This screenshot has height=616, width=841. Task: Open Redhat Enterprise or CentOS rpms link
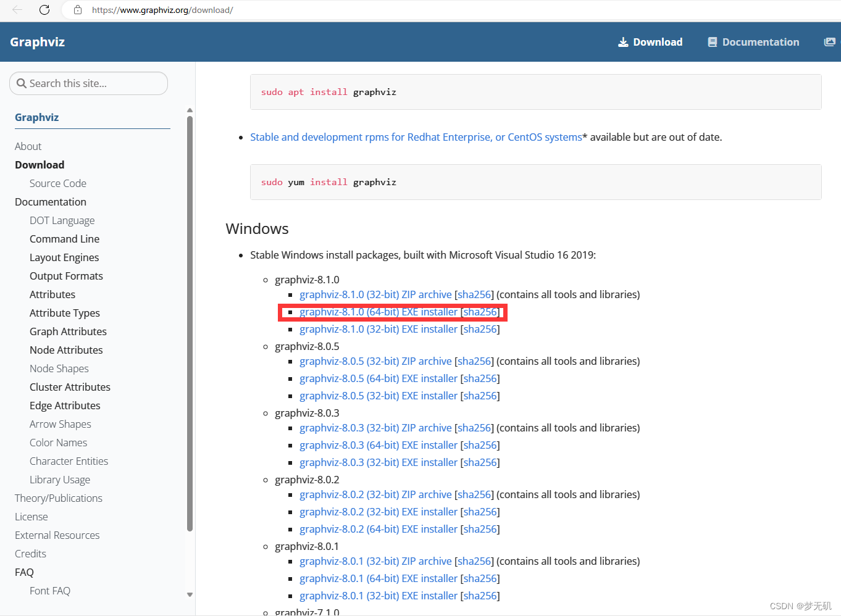tap(416, 137)
